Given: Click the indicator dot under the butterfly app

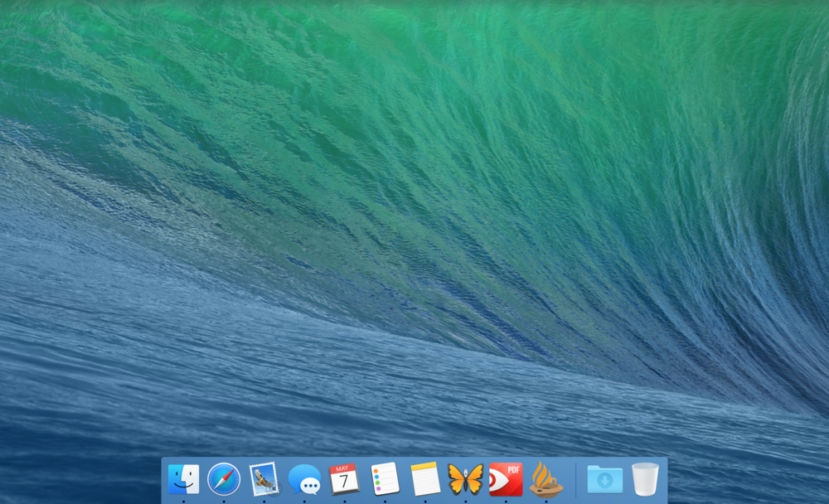Looking at the screenshot, I should point(465,502).
